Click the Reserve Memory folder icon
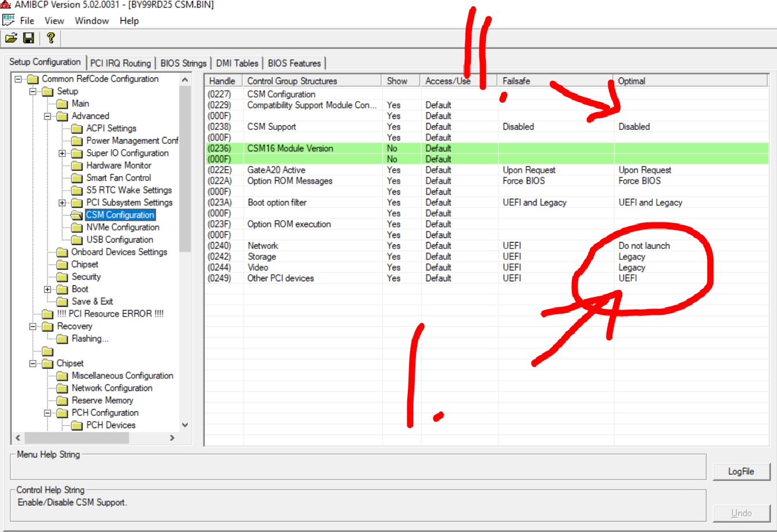The width and height of the screenshot is (777, 532). point(62,400)
